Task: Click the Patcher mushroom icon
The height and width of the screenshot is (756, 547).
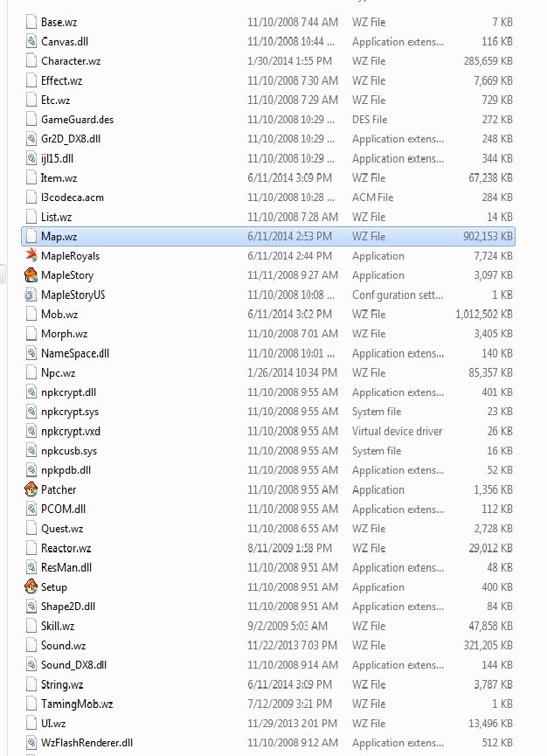Action: click(x=31, y=489)
